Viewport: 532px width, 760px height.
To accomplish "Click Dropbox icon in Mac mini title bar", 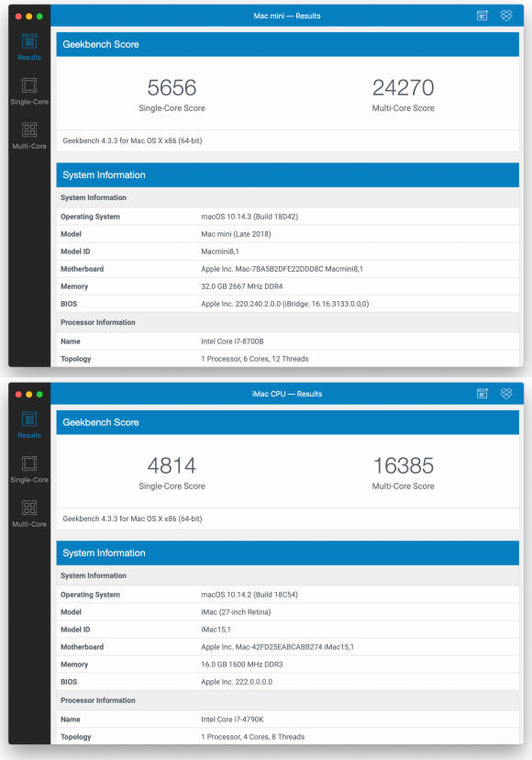I will [x=506, y=16].
